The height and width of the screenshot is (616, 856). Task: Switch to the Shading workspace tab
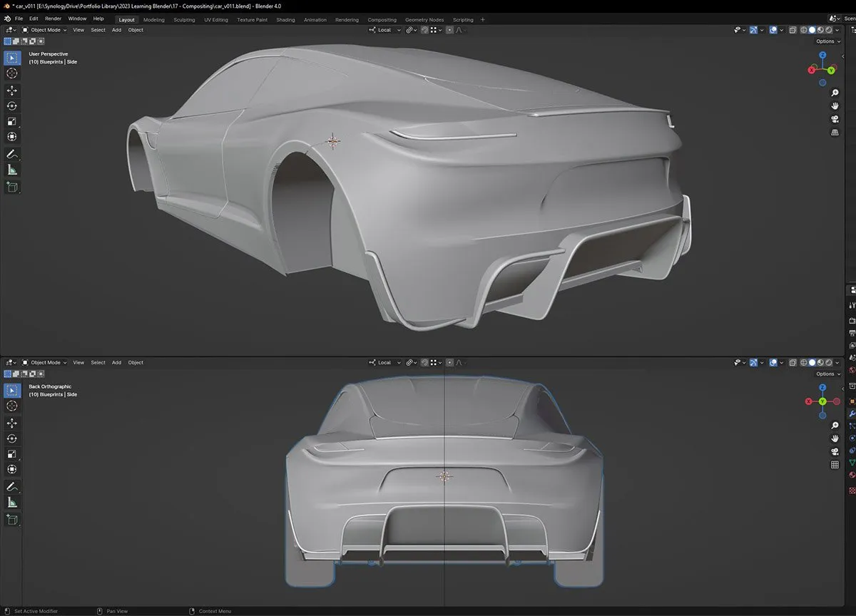[285, 20]
